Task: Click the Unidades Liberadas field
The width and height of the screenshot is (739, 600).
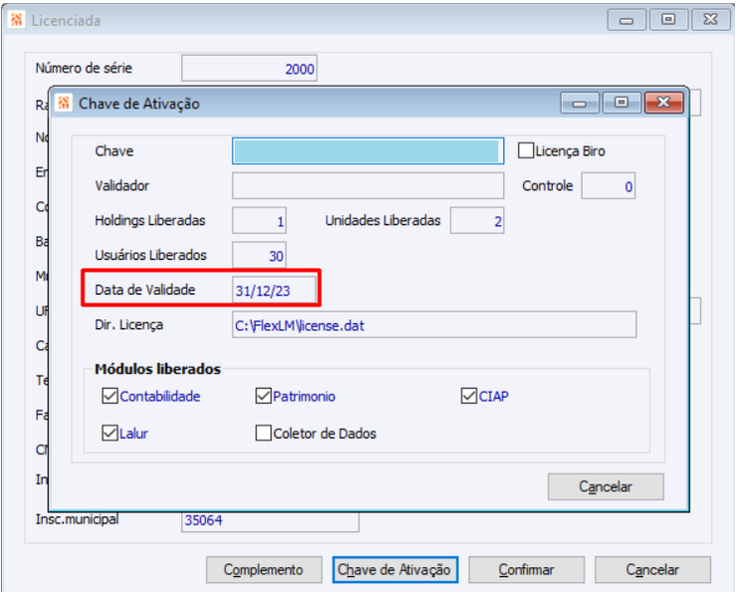Action: tap(477, 220)
